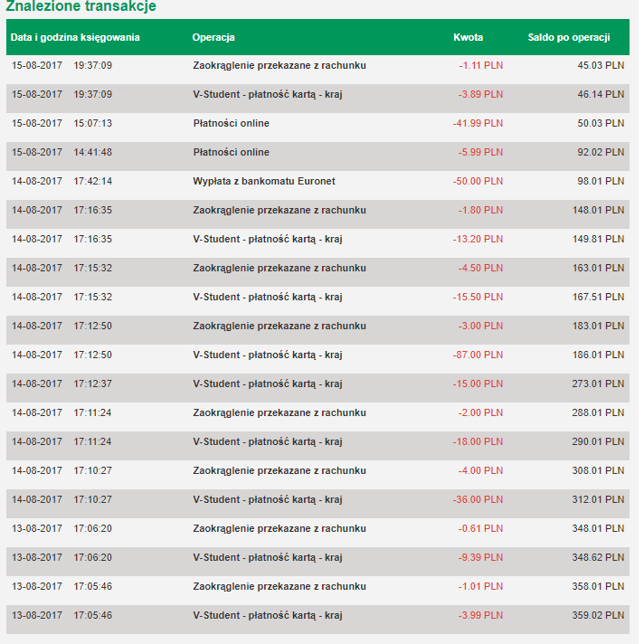Click the -0.61 PLN rounding amount
Image resolution: width=644 pixels, height=644 pixels.
click(x=480, y=528)
